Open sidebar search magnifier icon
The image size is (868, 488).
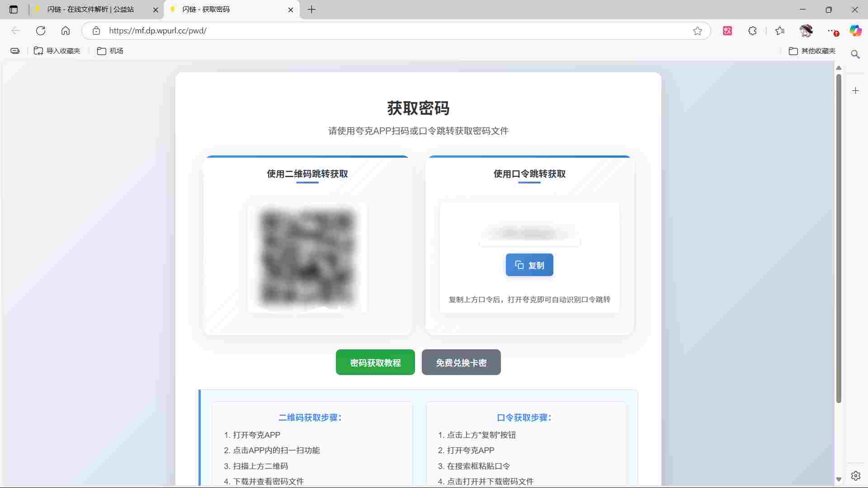click(x=855, y=55)
